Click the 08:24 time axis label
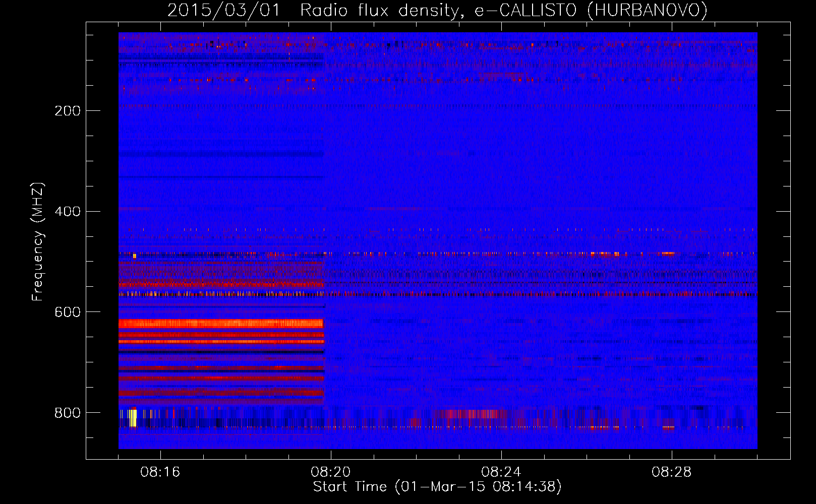The image size is (816, 504). (501, 472)
